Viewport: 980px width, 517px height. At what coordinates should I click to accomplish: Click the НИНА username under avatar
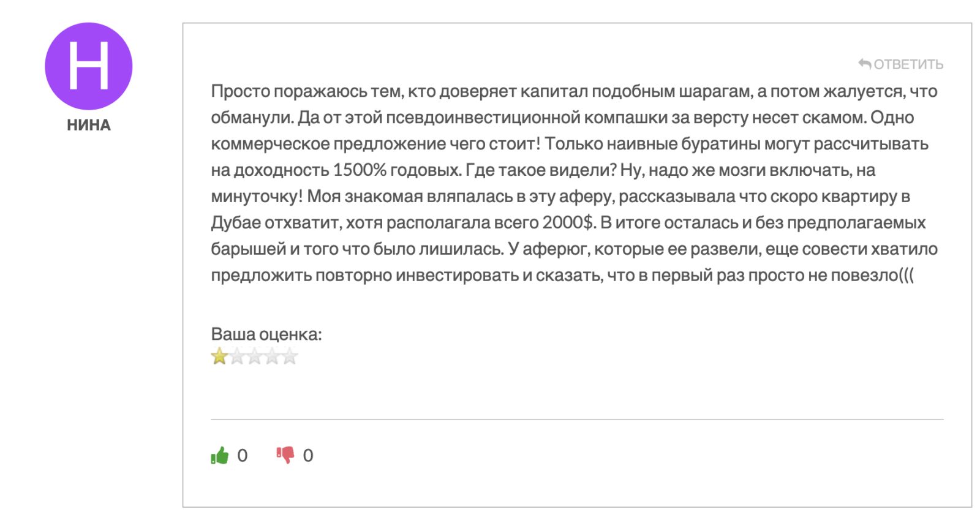pyautogui.click(x=89, y=125)
